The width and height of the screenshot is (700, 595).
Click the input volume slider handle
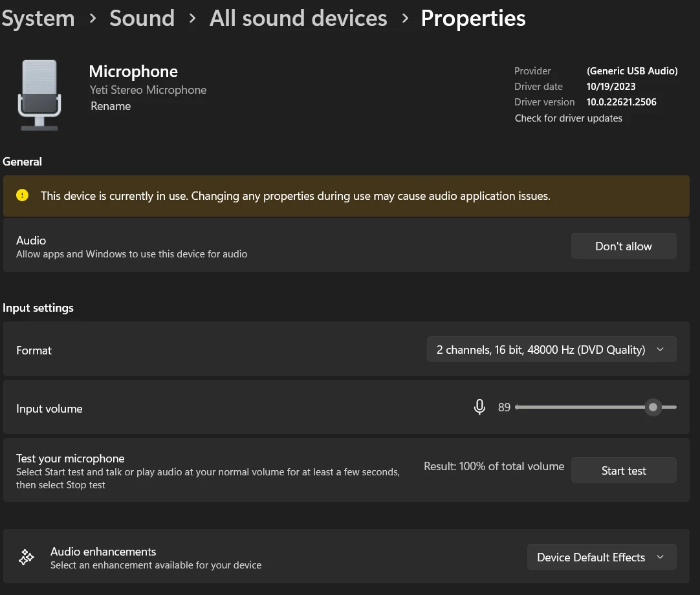pyautogui.click(x=653, y=407)
